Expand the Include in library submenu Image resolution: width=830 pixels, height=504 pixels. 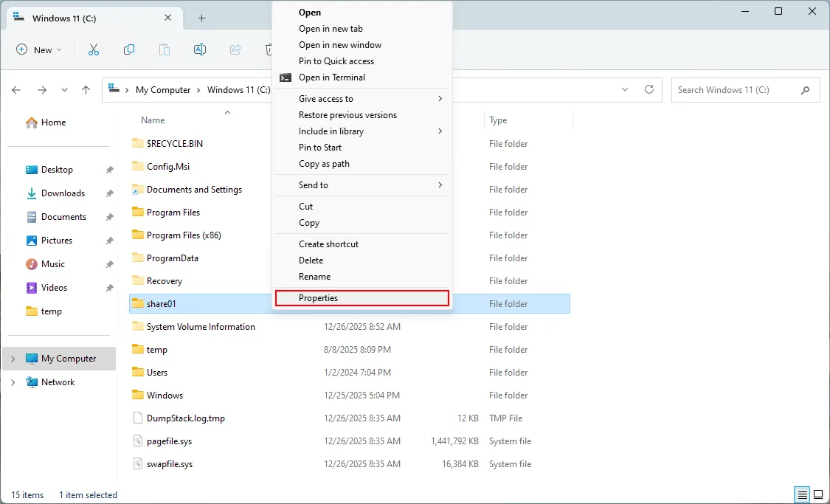pyautogui.click(x=440, y=131)
